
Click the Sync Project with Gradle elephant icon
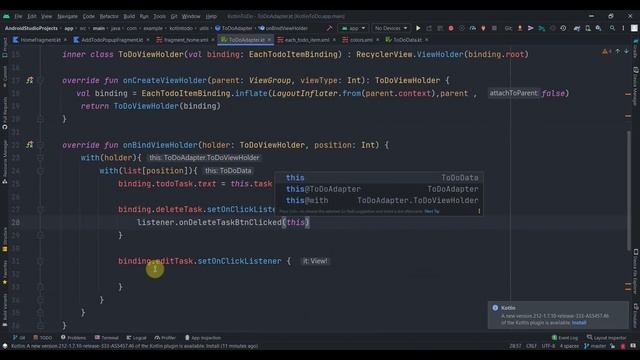(577, 28)
